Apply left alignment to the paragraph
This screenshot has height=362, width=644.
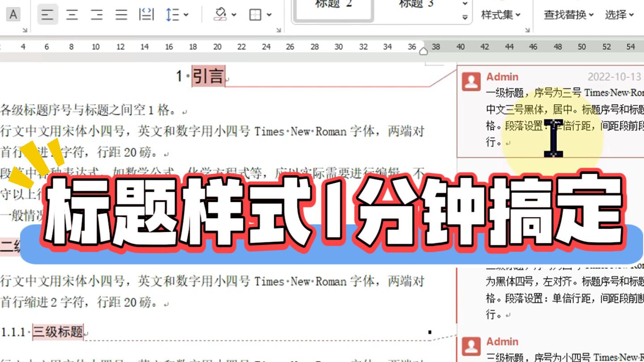[x=47, y=15]
